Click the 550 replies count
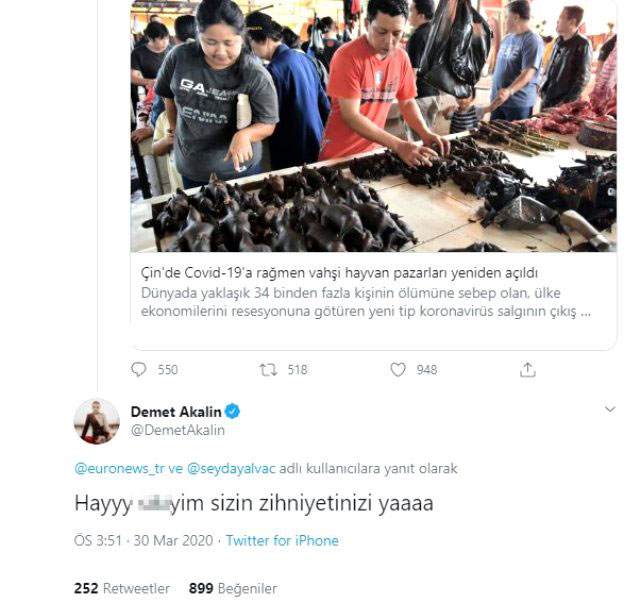This screenshot has height=602, width=640. click(x=168, y=369)
